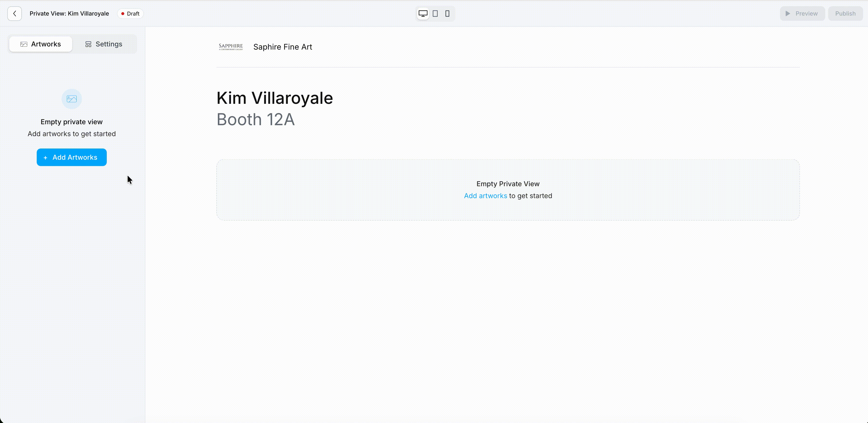This screenshot has width=868, height=423.
Task: Switch to tablet preview mode
Action: (x=435, y=13)
